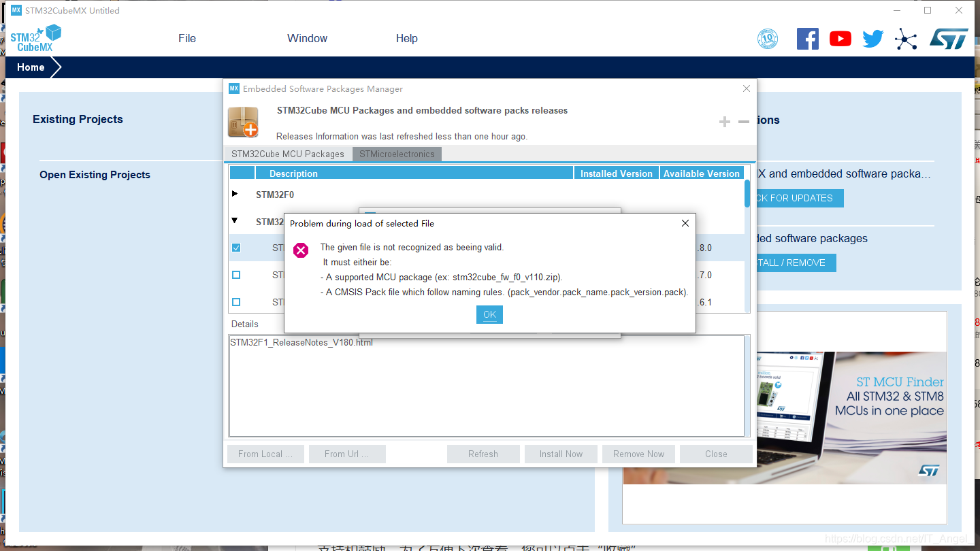Check the package row with version 6.1
This screenshot has width=980, height=551.
(236, 302)
